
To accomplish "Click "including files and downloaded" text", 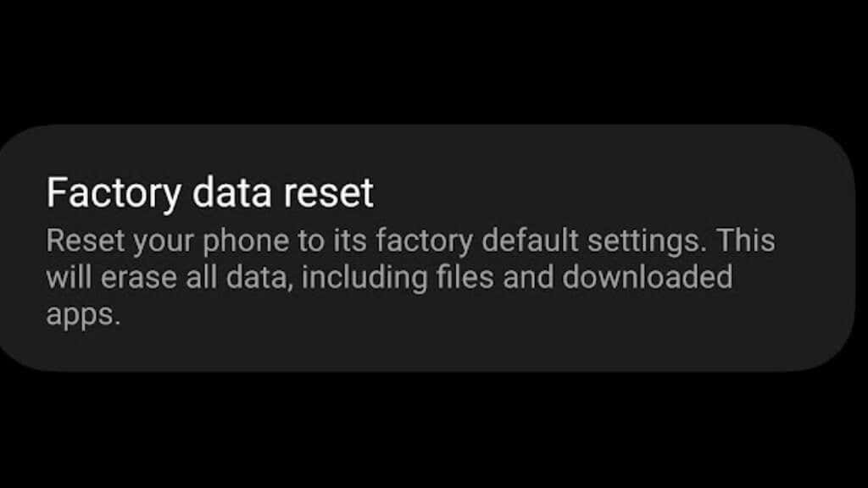I will click(x=516, y=277).
